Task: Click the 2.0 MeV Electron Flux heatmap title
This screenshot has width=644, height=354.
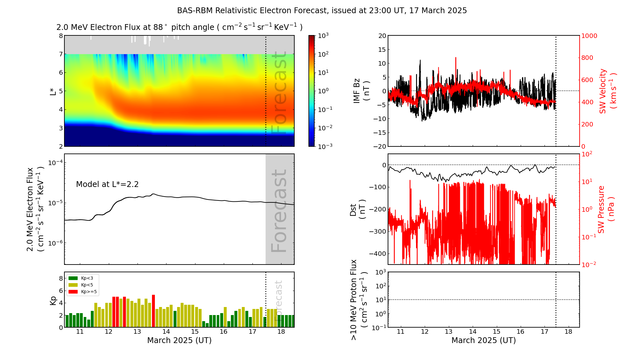Action: (x=179, y=27)
